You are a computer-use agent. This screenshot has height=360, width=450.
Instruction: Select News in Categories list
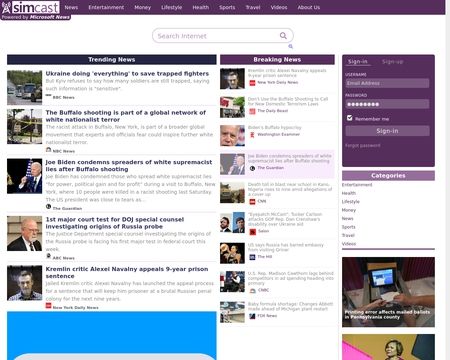pos(347,218)
